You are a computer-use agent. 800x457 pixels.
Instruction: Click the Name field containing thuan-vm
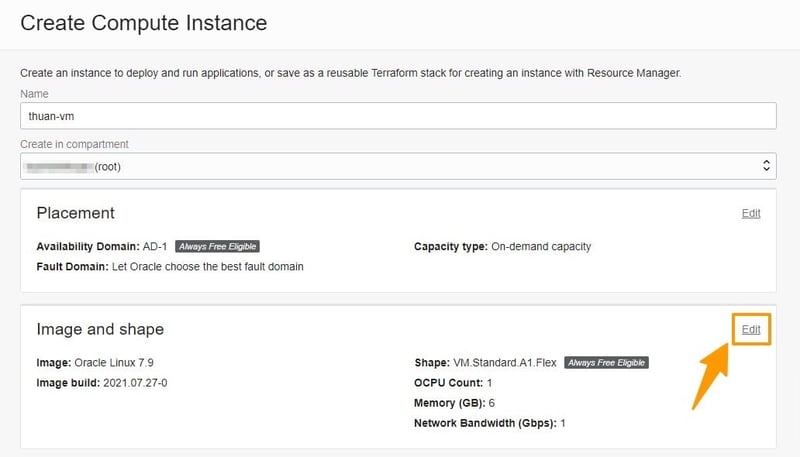(398, 116)
